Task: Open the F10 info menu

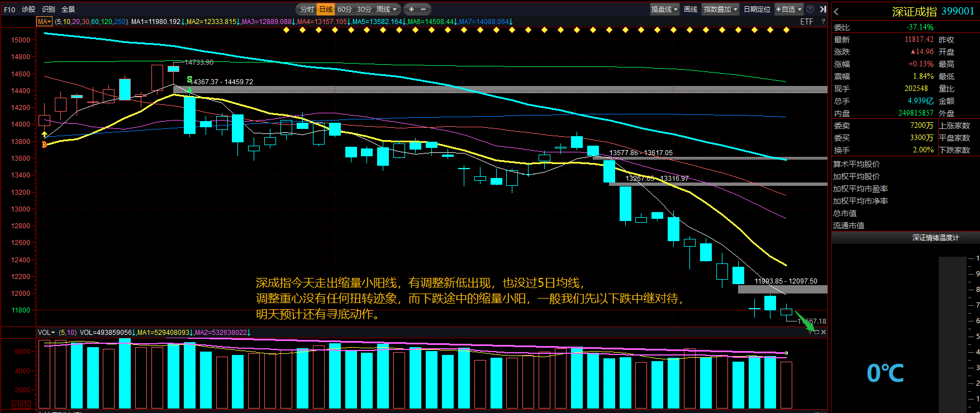Action: point(9,9)
